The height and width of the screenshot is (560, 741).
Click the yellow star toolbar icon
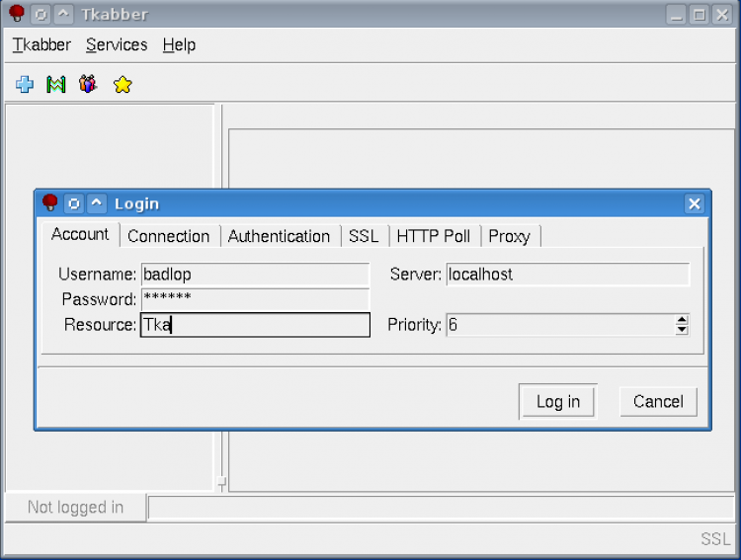pyautogui.click(x=123, y=85)
